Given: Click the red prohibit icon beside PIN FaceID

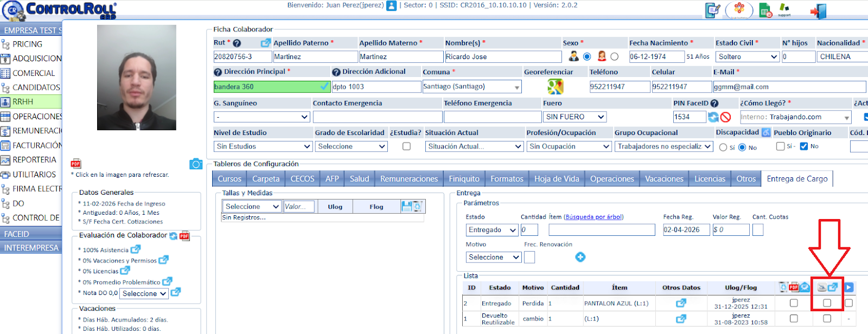Looking at the screenshot, I should click(x=726, y=117).
